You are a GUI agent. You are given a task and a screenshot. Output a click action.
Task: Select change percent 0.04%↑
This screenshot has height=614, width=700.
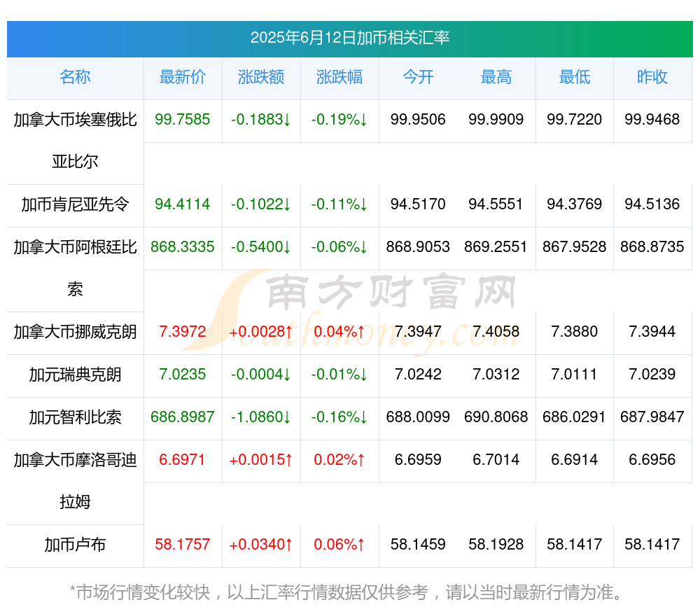coord(339,332)
